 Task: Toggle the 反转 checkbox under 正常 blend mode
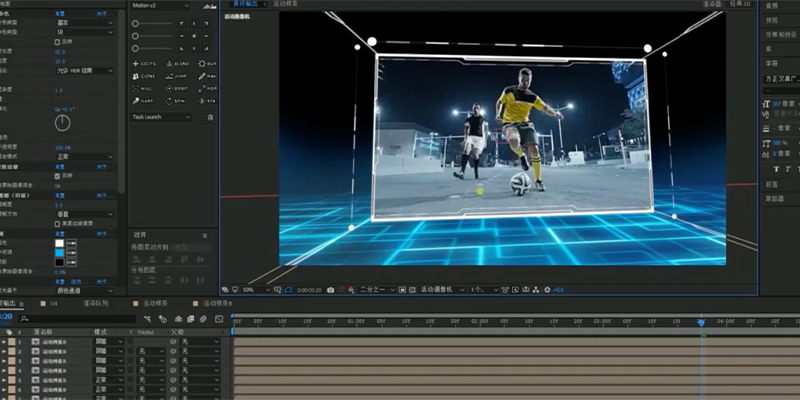point(57,175)
